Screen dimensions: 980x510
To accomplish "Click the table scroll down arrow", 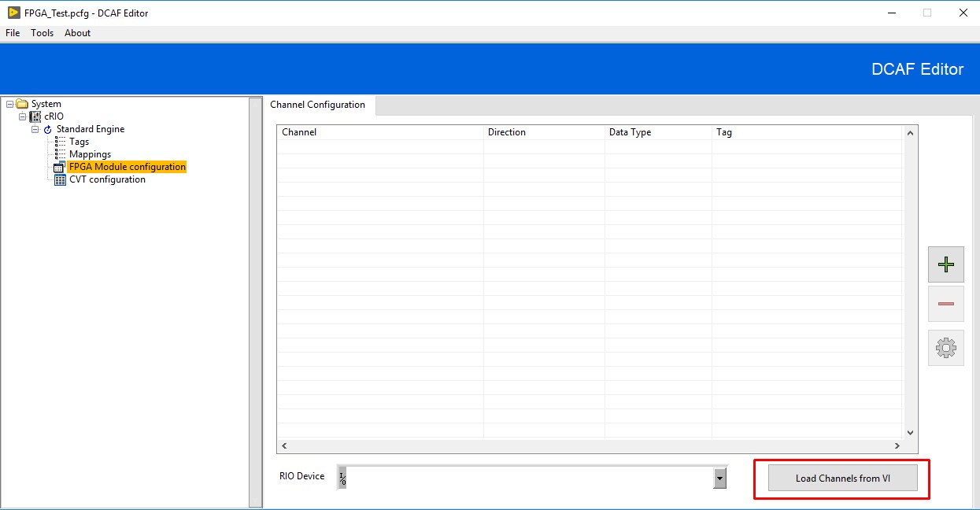I will tap(911, 432).
